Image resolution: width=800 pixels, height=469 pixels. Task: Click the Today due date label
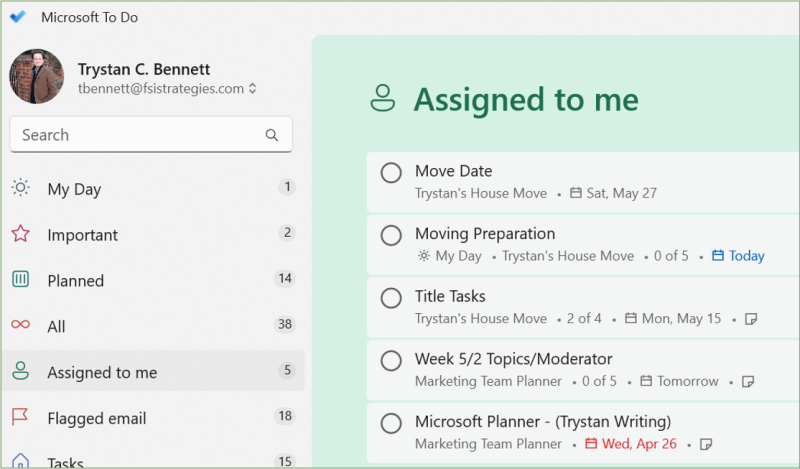746,256
